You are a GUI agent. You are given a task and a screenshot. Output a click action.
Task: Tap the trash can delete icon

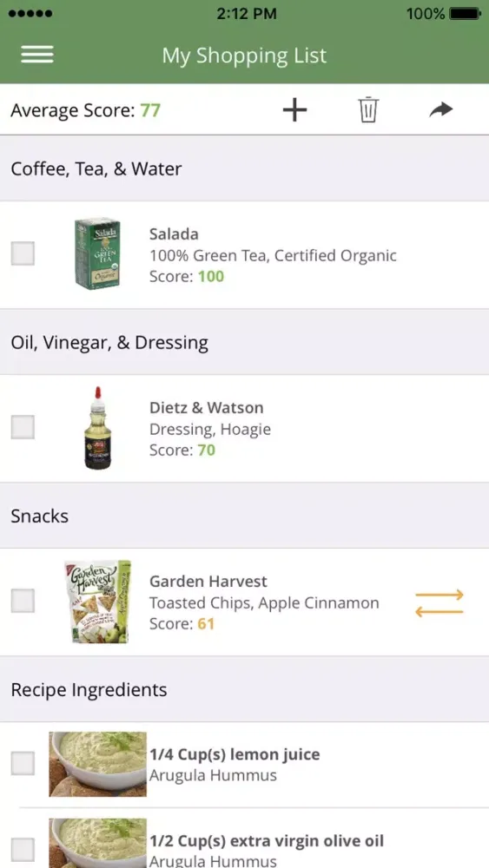[368, 109]
